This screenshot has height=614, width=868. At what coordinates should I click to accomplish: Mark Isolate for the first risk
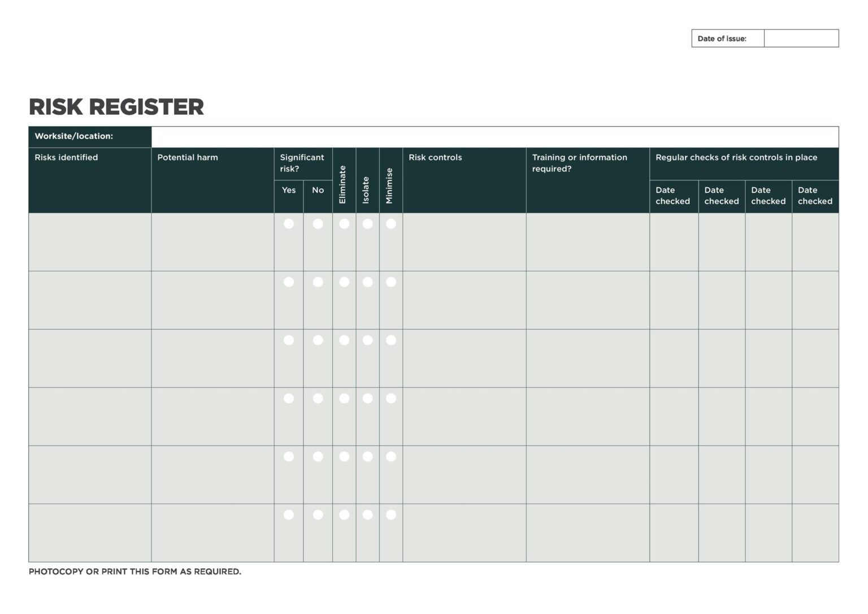pyautogui.click(x=367, y=223)
